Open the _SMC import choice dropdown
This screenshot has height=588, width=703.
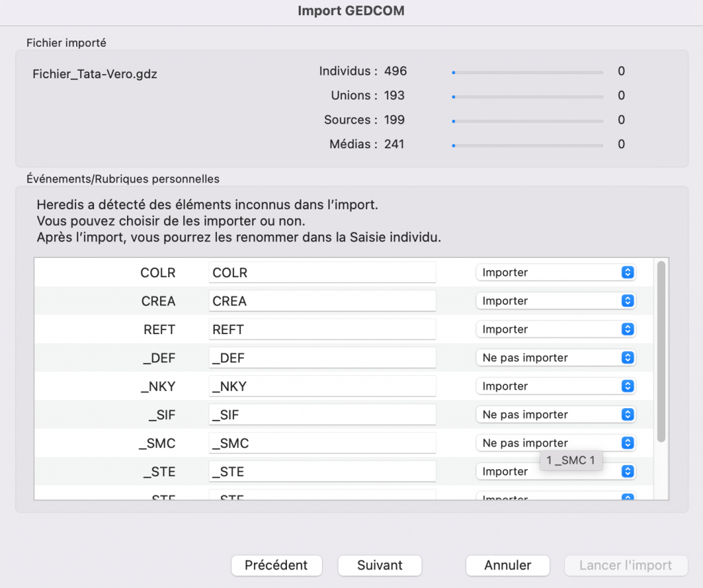[555, 443]
